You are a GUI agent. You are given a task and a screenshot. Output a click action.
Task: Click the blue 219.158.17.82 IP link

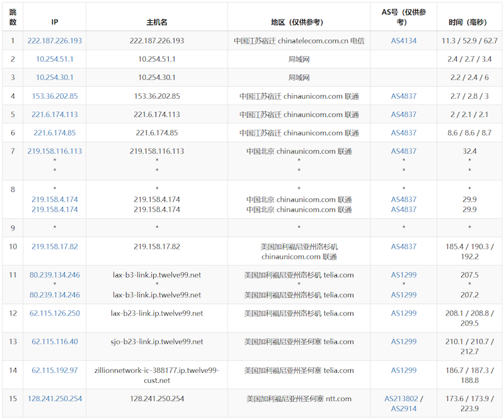55,246
